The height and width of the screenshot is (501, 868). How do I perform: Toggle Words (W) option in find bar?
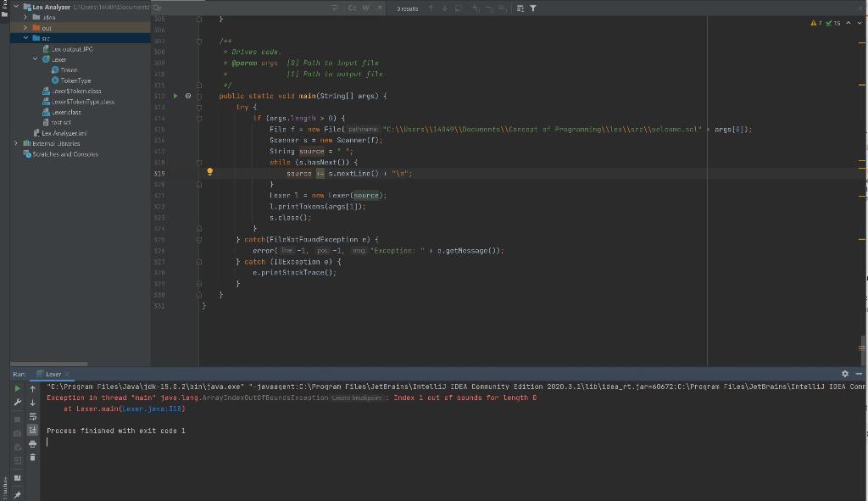coord(366,8)
